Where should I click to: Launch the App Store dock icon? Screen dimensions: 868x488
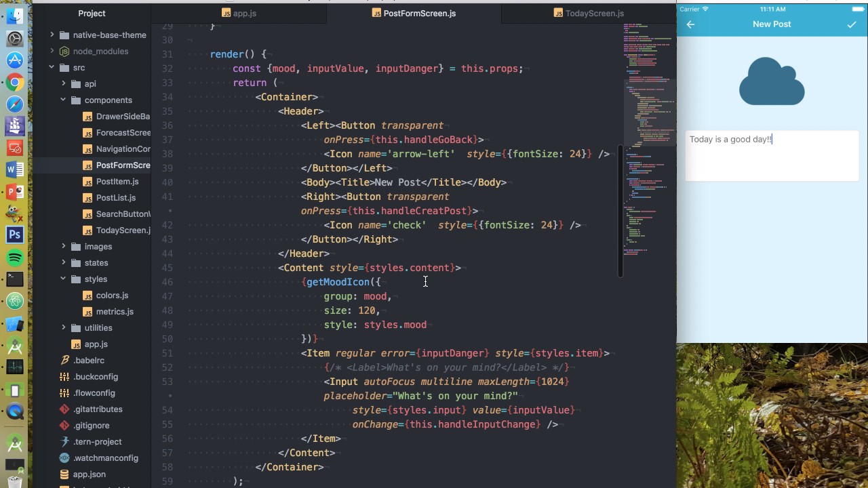[x=14, y=60]
